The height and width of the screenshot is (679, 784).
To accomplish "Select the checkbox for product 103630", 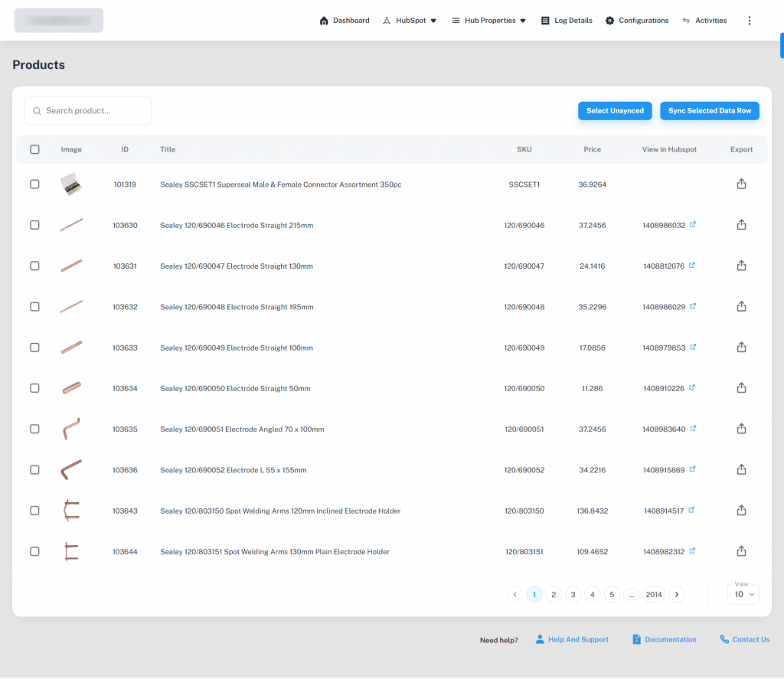I will (34, 225).
